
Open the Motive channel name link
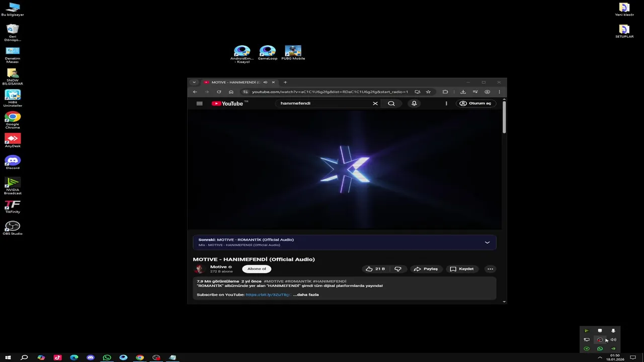[x=218, y=267]
